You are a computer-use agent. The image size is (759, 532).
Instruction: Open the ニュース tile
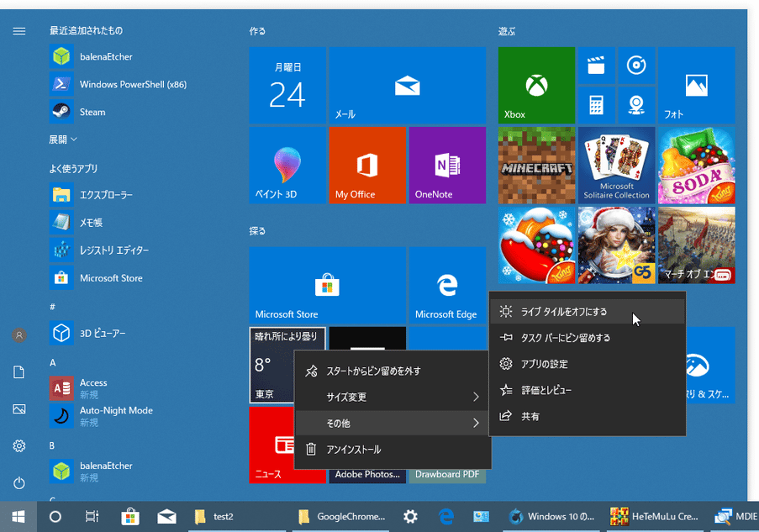pyautogui.click(x=272, y=445)
